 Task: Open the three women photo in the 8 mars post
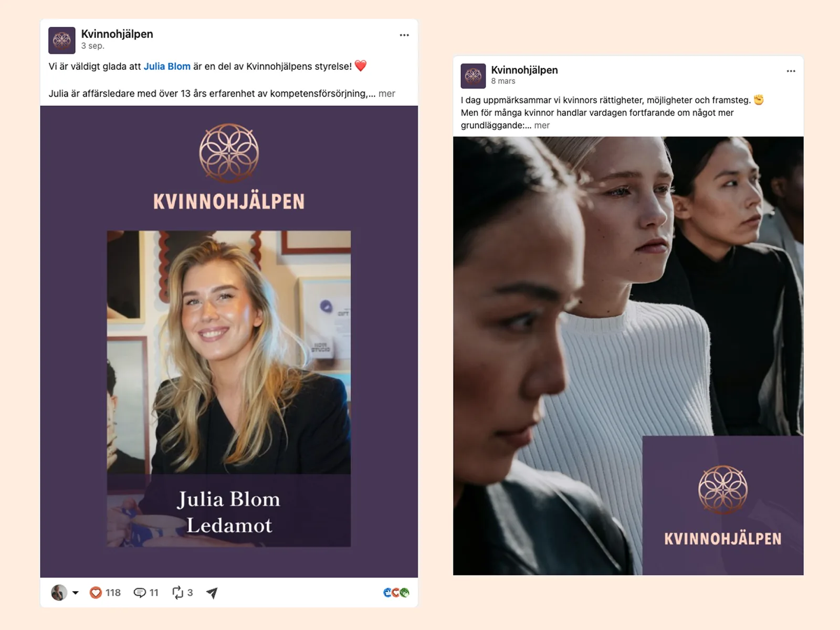point(628,356)
